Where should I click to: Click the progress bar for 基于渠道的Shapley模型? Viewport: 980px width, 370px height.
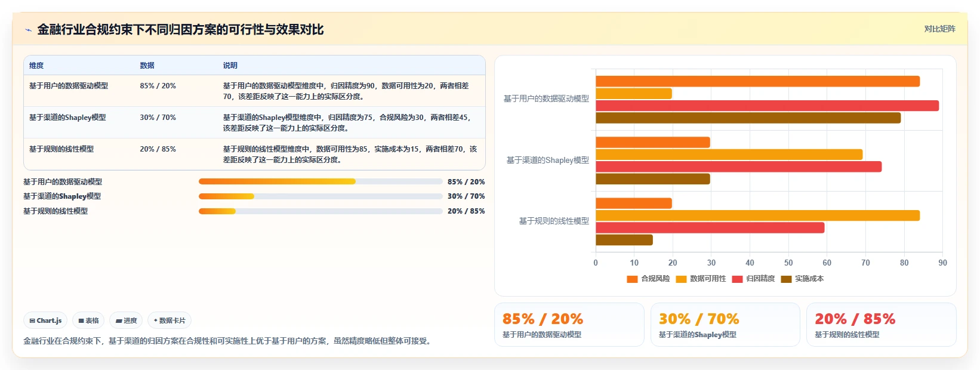coord(320,196)
